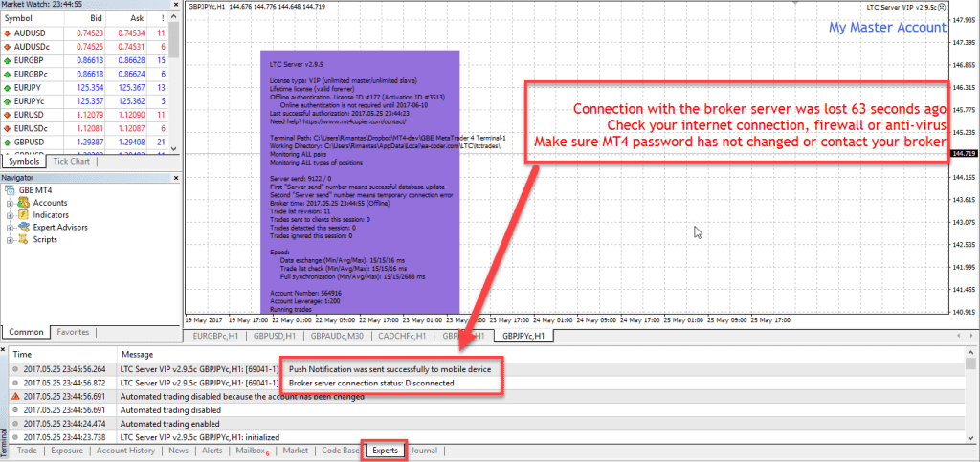Click the grey dot icon of the 23:44:56.872 log entry
The image size is (980, 462).
[x=15, y=383]
